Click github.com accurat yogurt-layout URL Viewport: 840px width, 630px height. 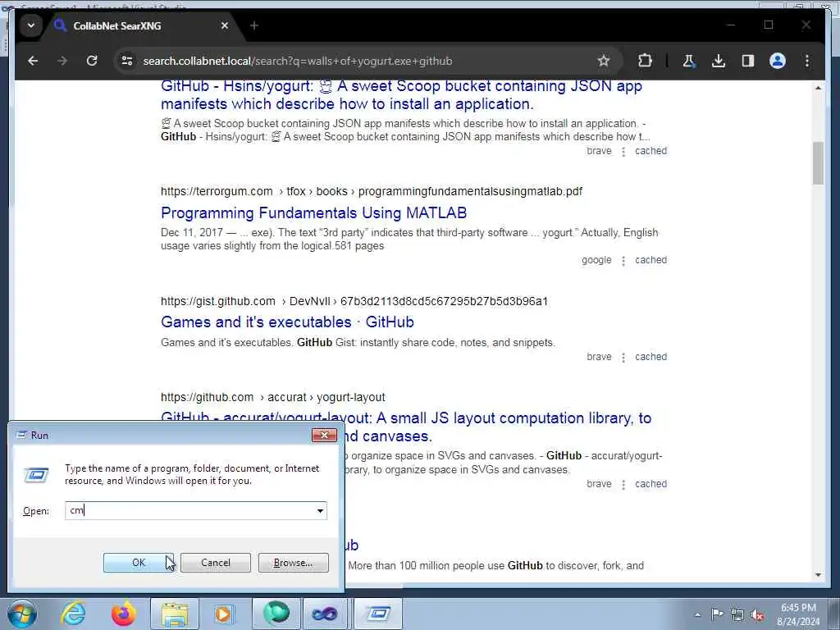tap(272, 398)
